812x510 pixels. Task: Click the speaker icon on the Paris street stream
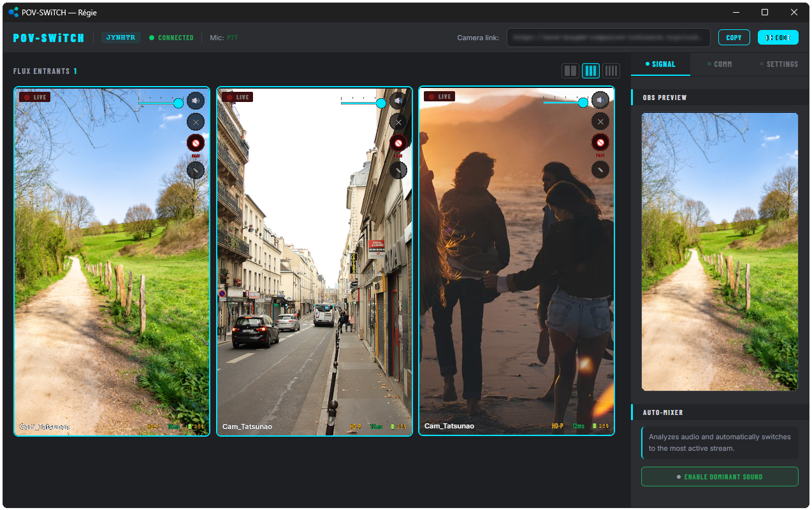point(398,100)
